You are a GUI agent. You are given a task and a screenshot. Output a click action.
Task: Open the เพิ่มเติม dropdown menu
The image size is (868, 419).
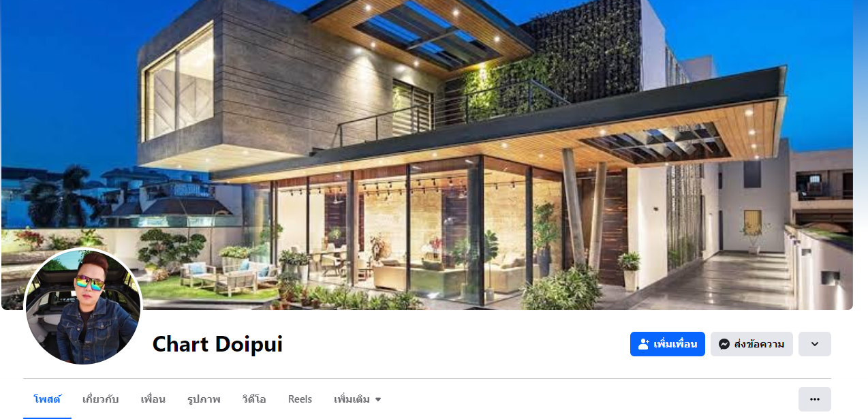pyautogui.click(x=357, y=399)
